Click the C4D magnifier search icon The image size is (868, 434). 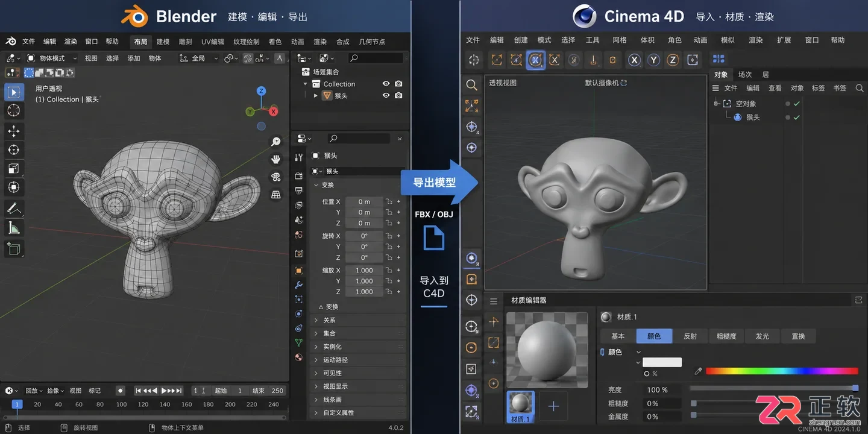(471, 86)
